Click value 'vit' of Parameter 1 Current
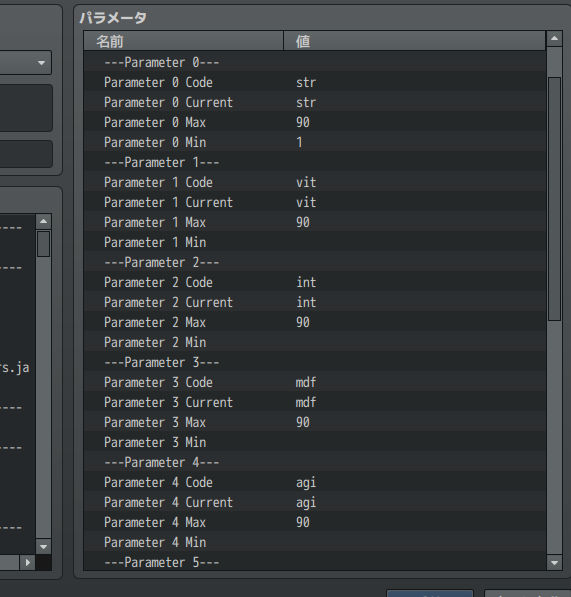Viewport: 571px width, 597px height. [306, 202]
